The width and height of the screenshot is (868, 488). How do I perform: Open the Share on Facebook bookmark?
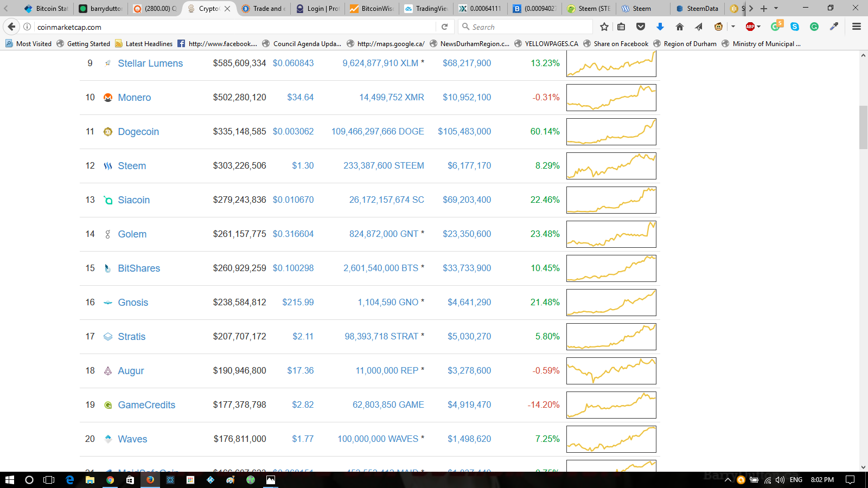(x=615, y=43)
